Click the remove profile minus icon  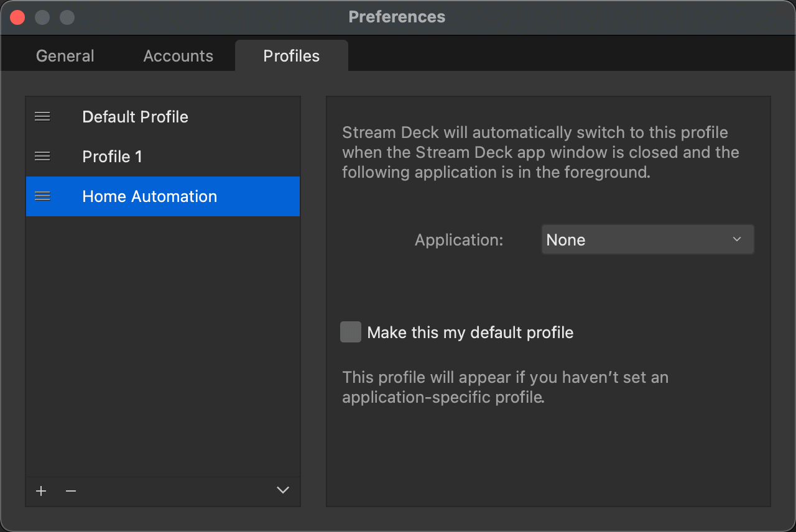[x=71, y=491]
